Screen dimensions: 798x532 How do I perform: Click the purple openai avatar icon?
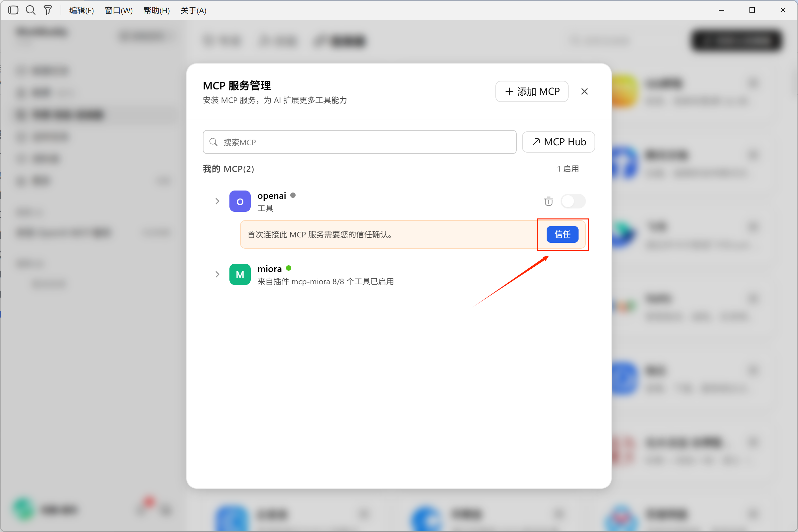click(240, 201)
